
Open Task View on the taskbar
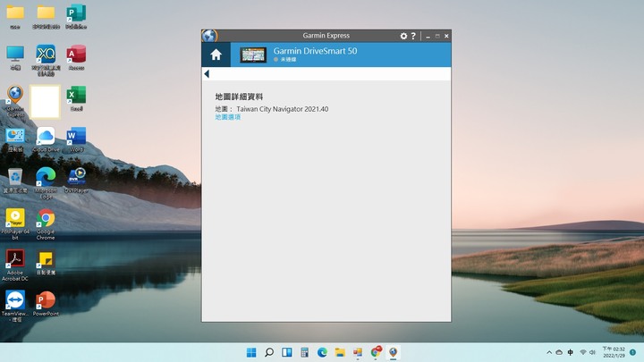287,352
